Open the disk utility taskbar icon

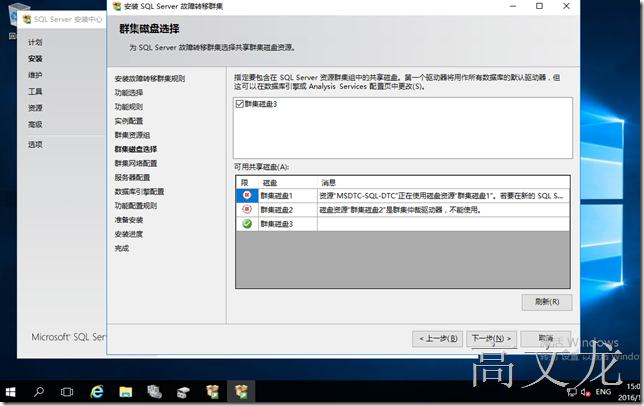pyautogui.click(x=183, y=392)
